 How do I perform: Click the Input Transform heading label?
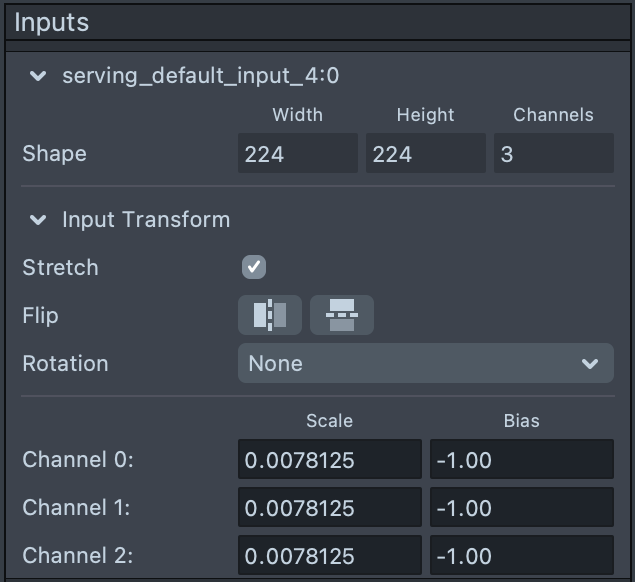pyautogui.click(x=146, y=220)
